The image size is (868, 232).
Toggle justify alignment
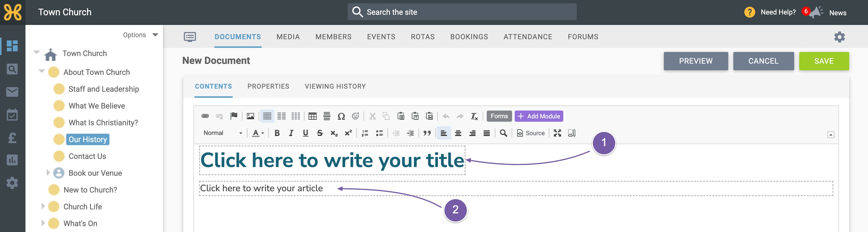487,133
